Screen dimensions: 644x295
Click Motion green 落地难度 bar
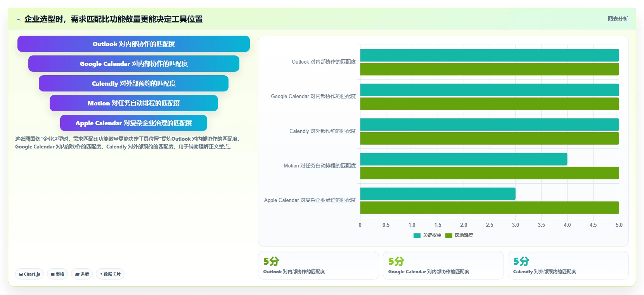(490, 173)
